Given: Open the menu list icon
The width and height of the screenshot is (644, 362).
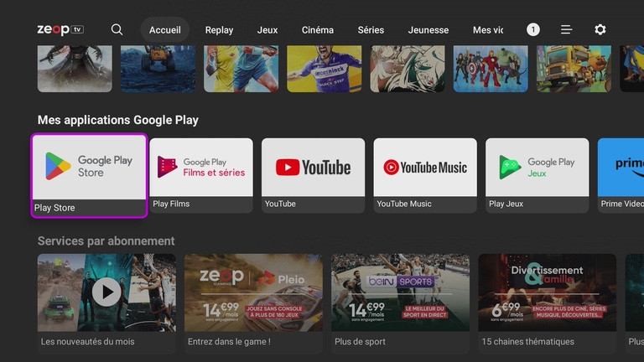Looking at the screenshot, I should (x=566, y=29).
